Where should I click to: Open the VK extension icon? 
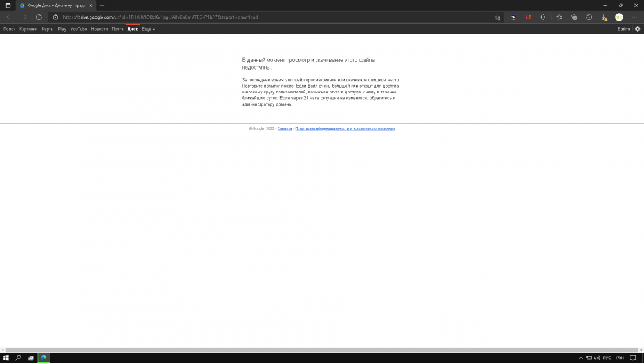513,17
